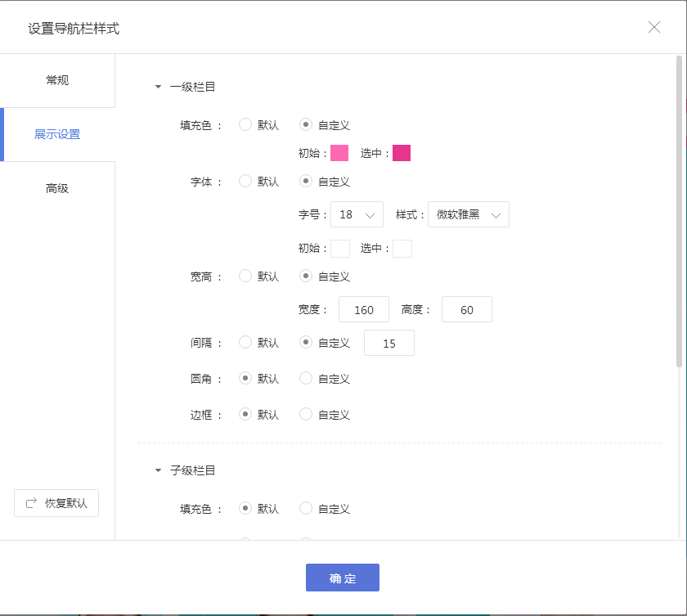Switch to the 高级 tab

click(x=57, y=188)
